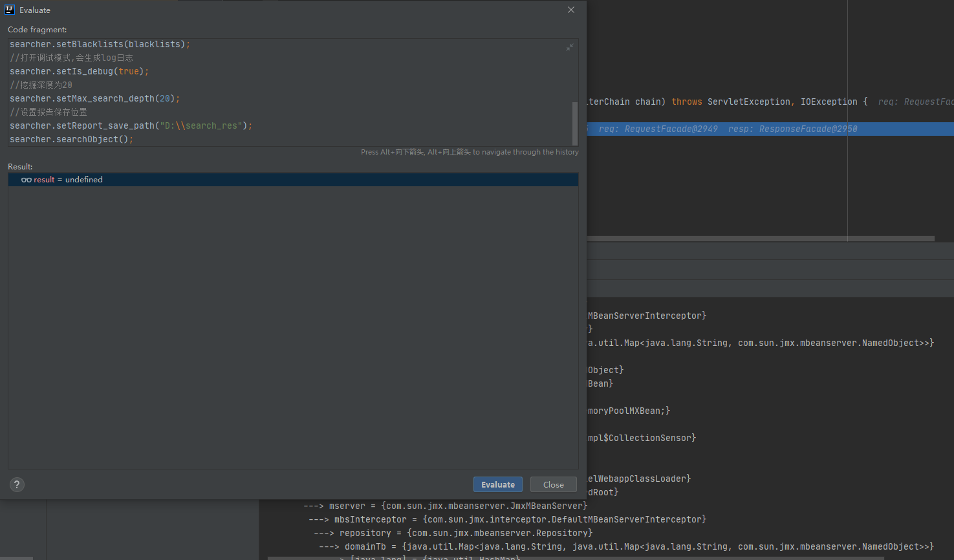This screenshot has height=560, width=954.
Task: Click the 'Result:' label
Action: (x=20, y=167)
